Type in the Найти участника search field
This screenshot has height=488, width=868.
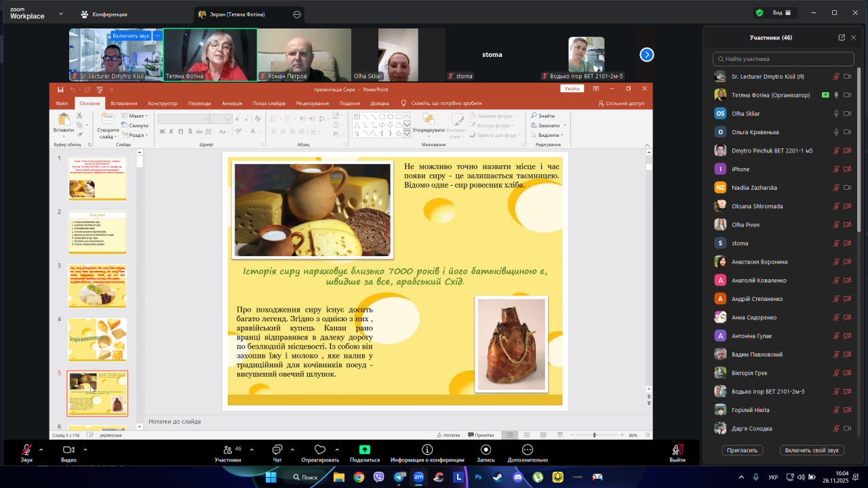[783, 59]
